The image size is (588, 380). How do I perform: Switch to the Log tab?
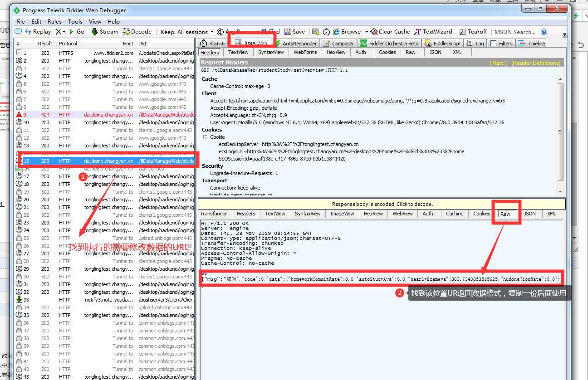point(475,43)
